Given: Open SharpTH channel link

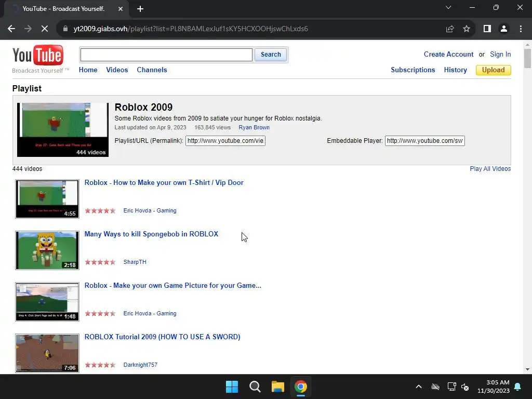Looking at the screenshot, I should pyautogui.click(x=135, y=262).
